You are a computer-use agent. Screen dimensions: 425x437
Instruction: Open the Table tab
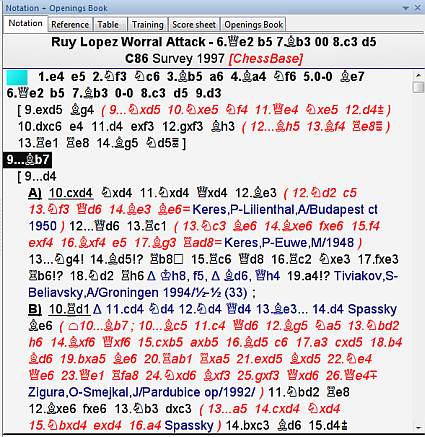[108, 25]
